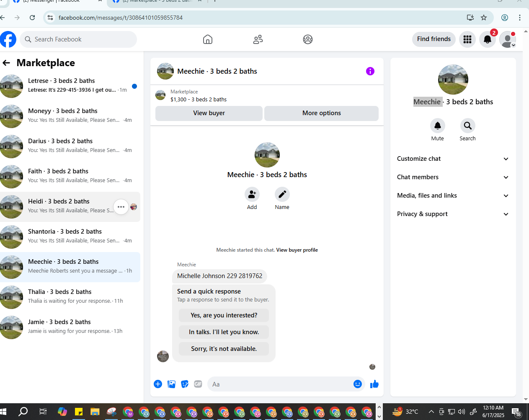View site information icon in address bar

(x=50, y=18)
